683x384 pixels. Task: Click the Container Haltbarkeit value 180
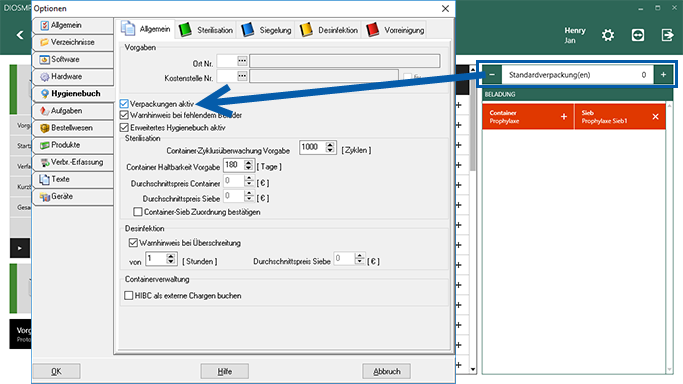point(233,165)
